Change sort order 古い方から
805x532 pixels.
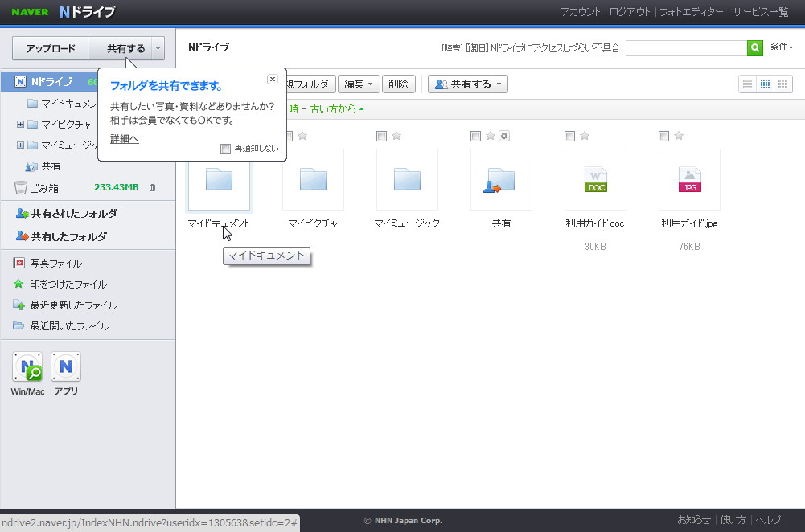[x=336, y=109]
